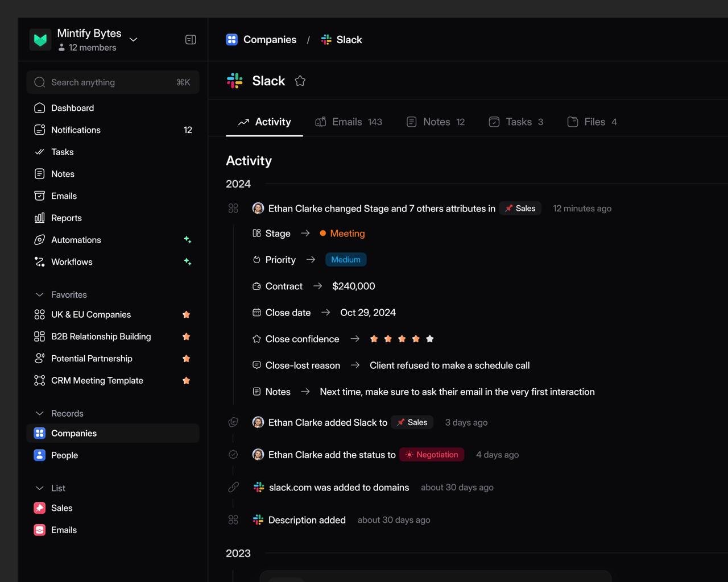Viewport: 728px width, 582px height.
Task: Select People under Records
Action: [x=113, y=455]
